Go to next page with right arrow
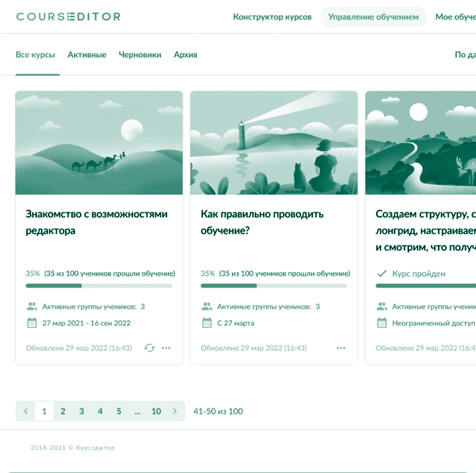476x473 pixels. click(175, 411)
